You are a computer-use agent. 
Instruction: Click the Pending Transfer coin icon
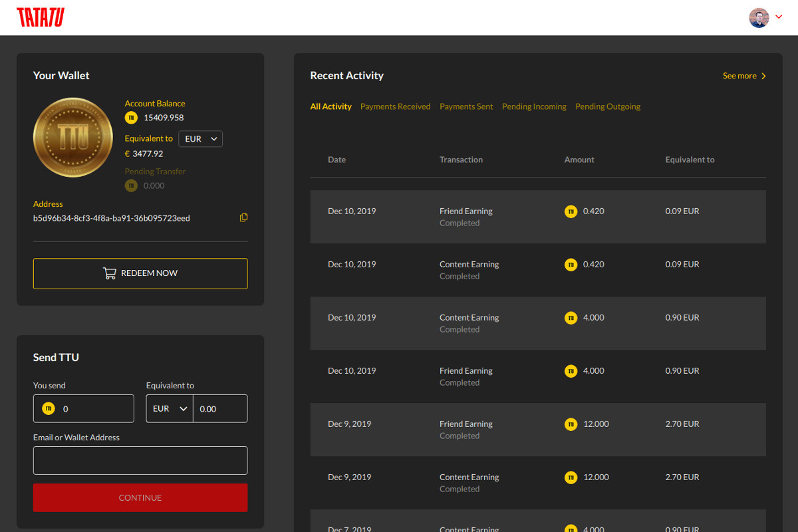131,186
